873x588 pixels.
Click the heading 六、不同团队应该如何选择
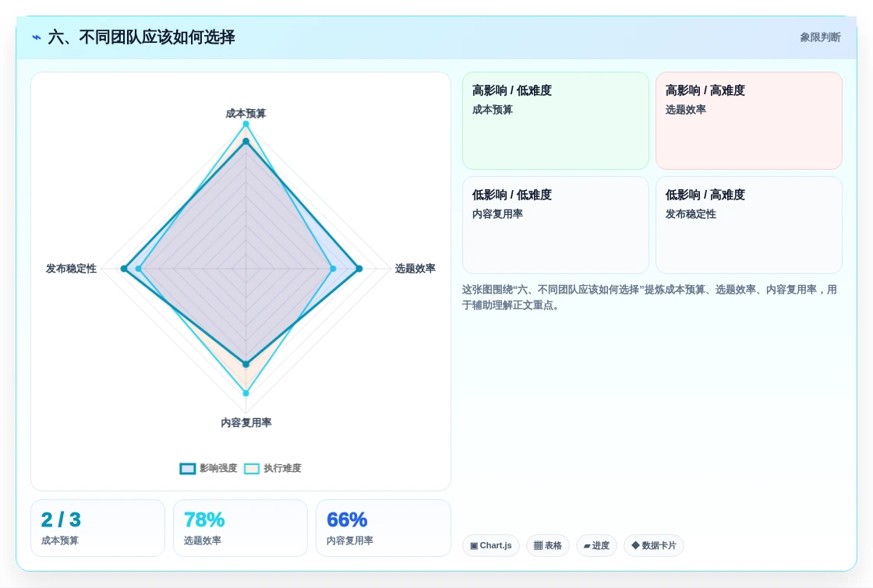click(141, 37)
